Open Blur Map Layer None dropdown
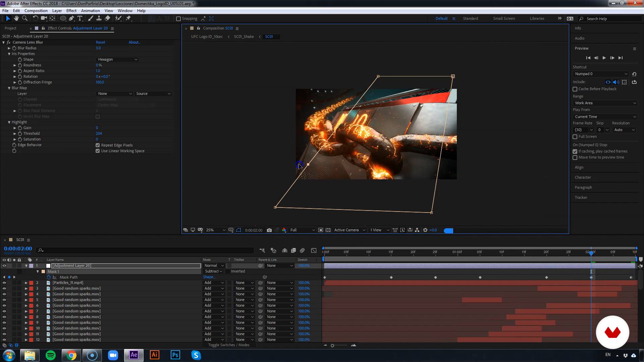644x362 pixels. (115, 94)
